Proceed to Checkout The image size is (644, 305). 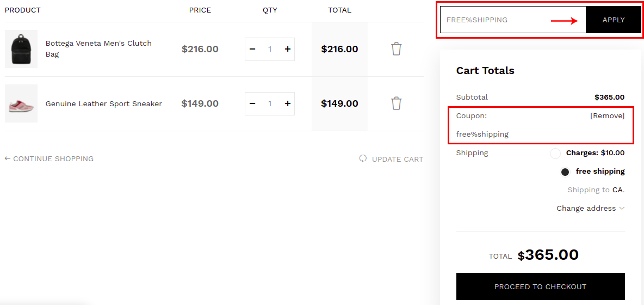click(x=540, y=286)
